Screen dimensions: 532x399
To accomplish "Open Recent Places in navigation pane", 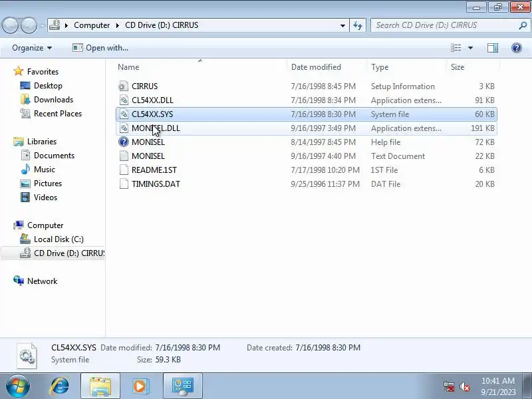I will point(58,113).
